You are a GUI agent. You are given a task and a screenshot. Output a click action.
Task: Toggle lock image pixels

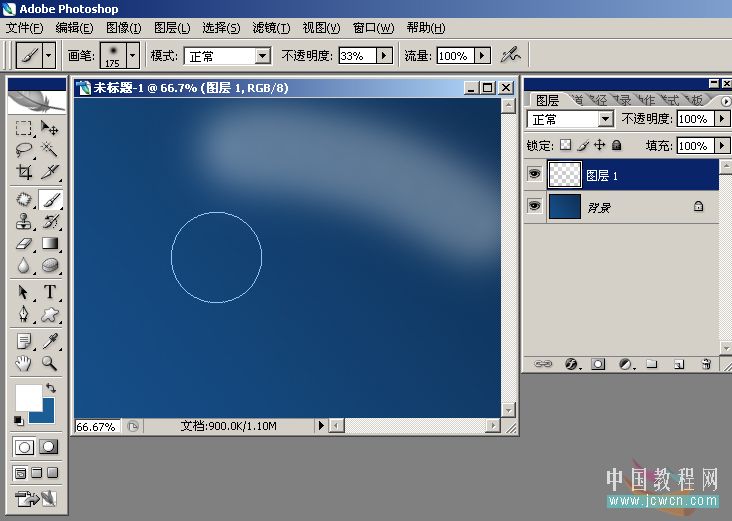[583, 145]
